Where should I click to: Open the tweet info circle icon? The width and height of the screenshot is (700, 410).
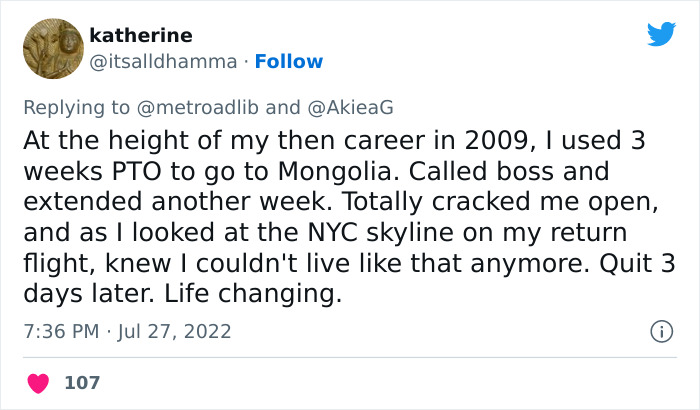(661, 331)
